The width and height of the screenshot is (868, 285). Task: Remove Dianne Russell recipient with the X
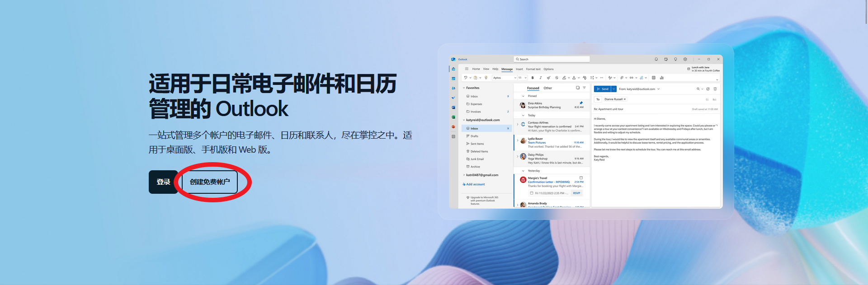(625, 99)
